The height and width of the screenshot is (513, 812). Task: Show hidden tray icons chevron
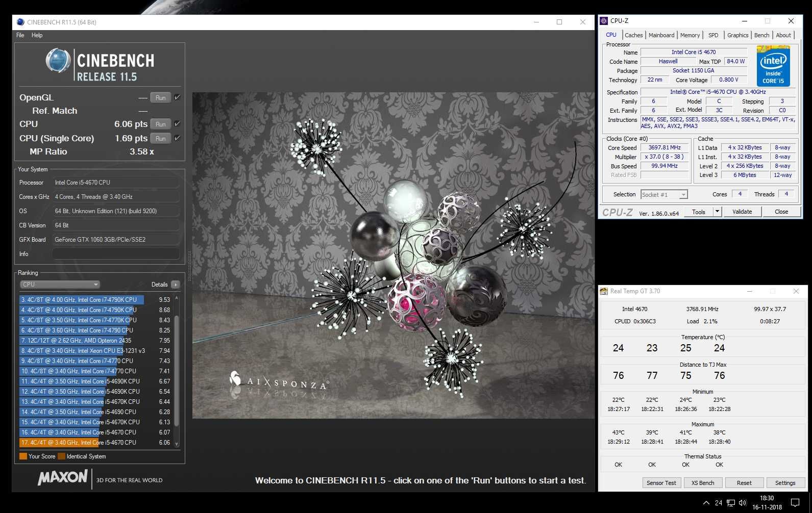pos(706,503)
